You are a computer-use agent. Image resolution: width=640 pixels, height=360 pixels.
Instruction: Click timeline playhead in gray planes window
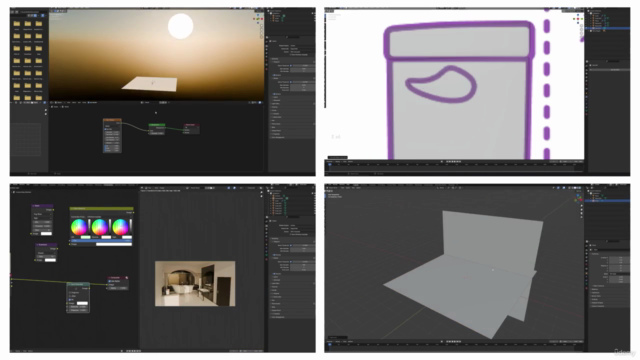330,345
